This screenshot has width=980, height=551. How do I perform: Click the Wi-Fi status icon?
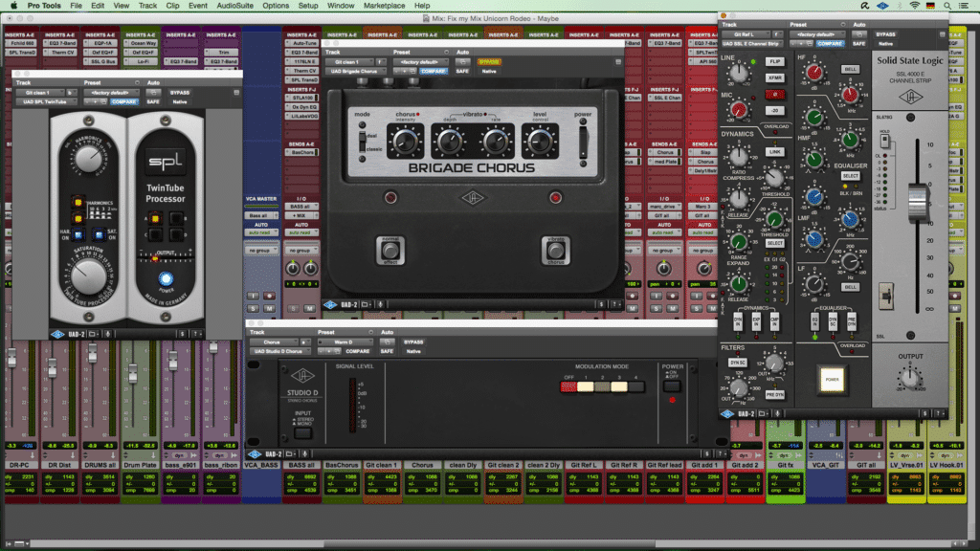click(914, 6)
